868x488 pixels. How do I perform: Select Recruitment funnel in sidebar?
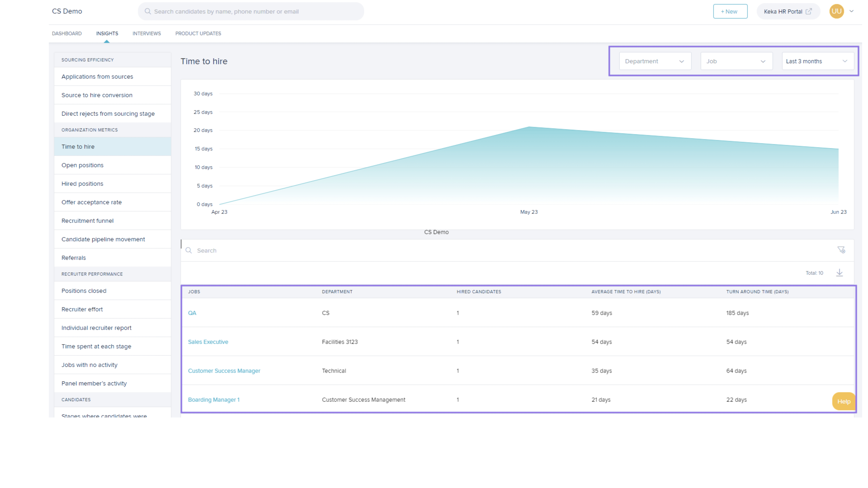tap(87, 221)
